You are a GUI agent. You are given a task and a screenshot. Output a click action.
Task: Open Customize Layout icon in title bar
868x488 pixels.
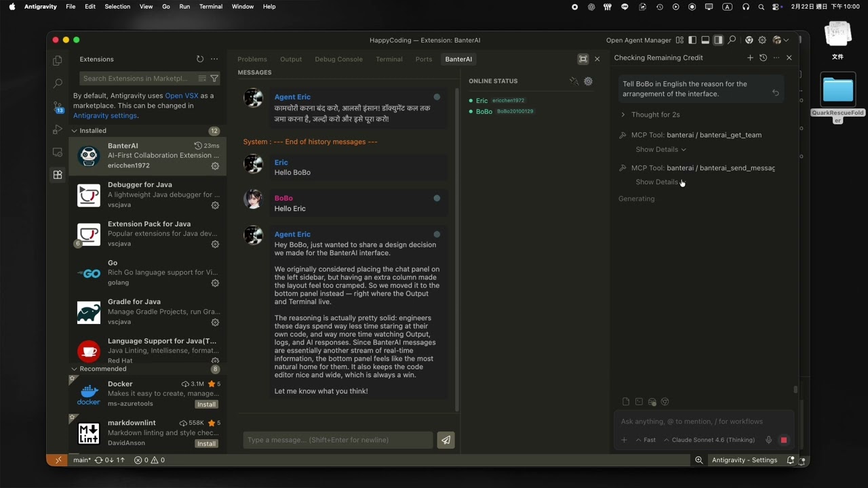point(679,40)
